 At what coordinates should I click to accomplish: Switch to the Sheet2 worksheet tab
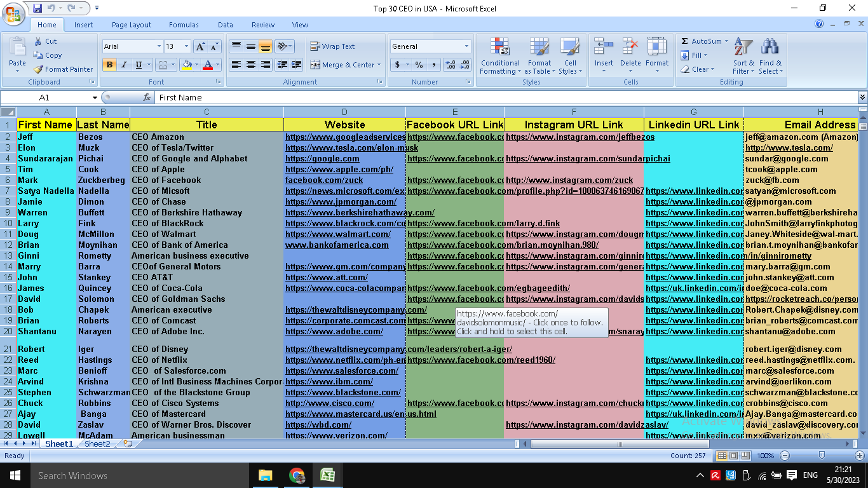tap(97, 444)
